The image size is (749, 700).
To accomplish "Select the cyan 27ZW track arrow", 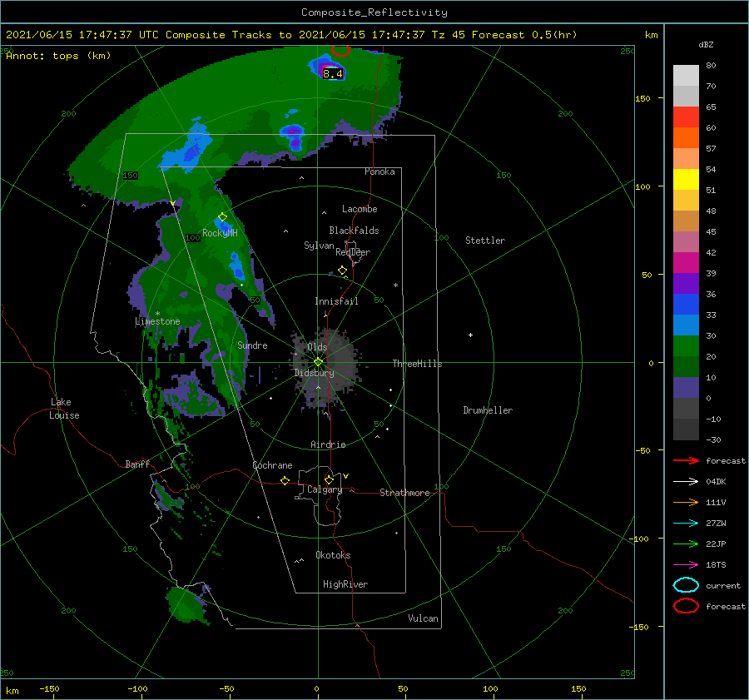I will (x=686, y=524).
